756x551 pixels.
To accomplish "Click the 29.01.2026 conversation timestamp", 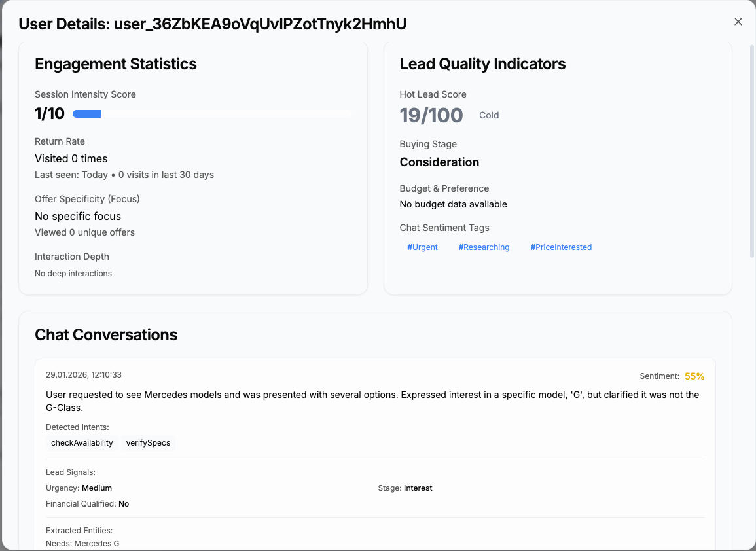I will point(84,375).
